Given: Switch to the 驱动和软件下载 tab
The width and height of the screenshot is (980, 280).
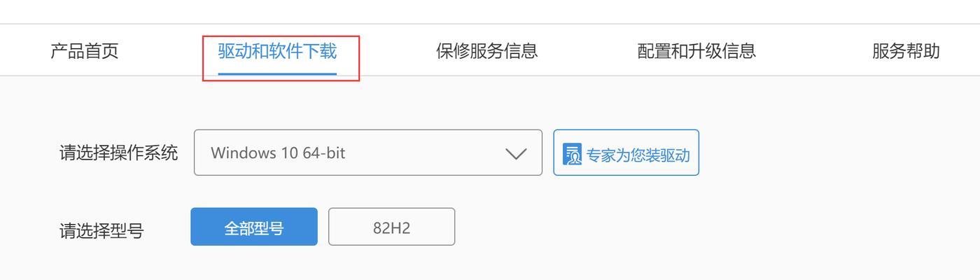Looking at the screenshot, I should 277,51.
